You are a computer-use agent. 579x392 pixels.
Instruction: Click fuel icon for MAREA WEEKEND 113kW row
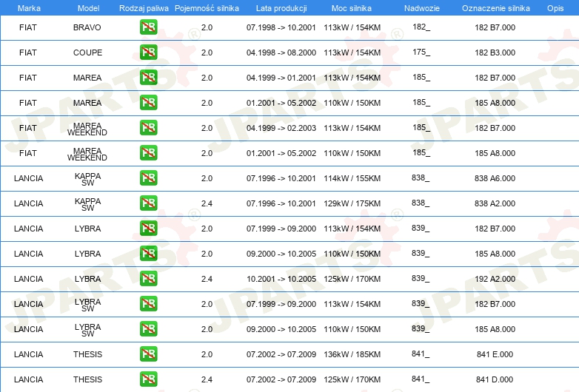point(148,127)
